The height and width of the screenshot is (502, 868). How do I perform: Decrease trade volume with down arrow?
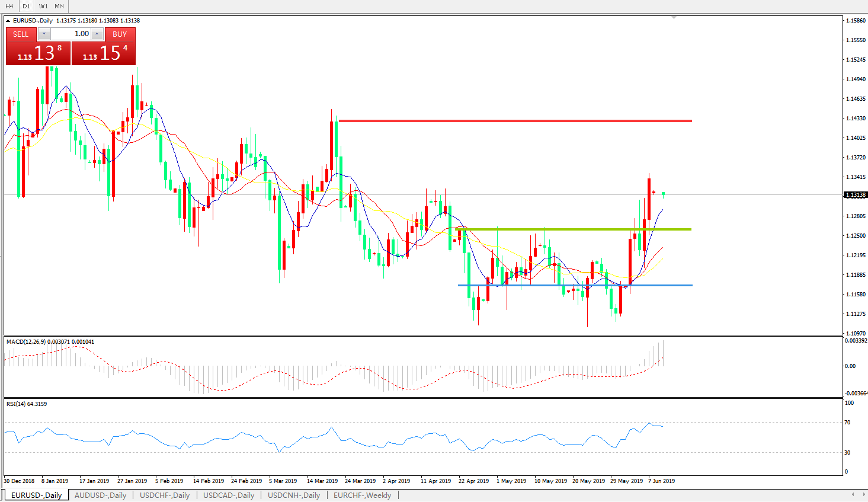pyautogui.click(x=44, y=34)
